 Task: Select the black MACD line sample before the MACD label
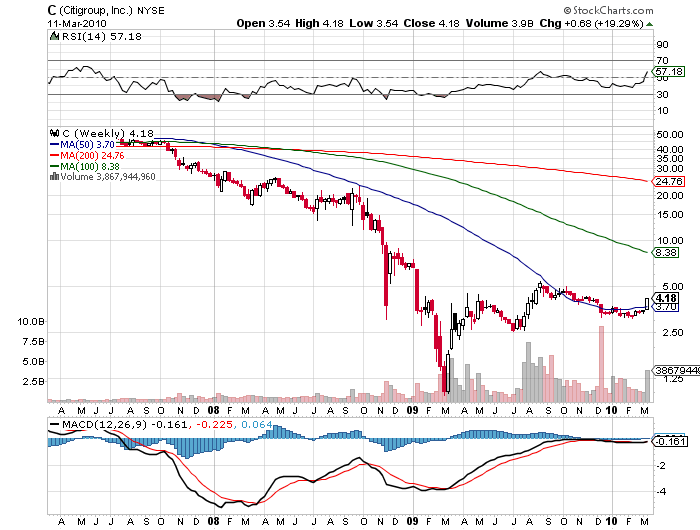click(x=54, y=425)
